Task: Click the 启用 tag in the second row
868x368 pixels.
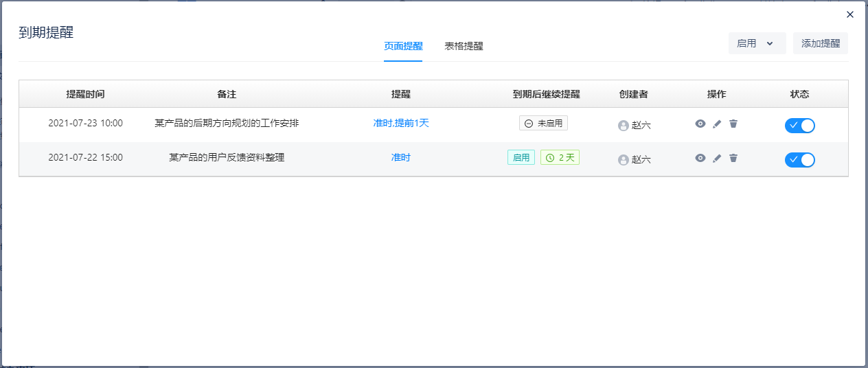Action: click(x=521, y=158)
